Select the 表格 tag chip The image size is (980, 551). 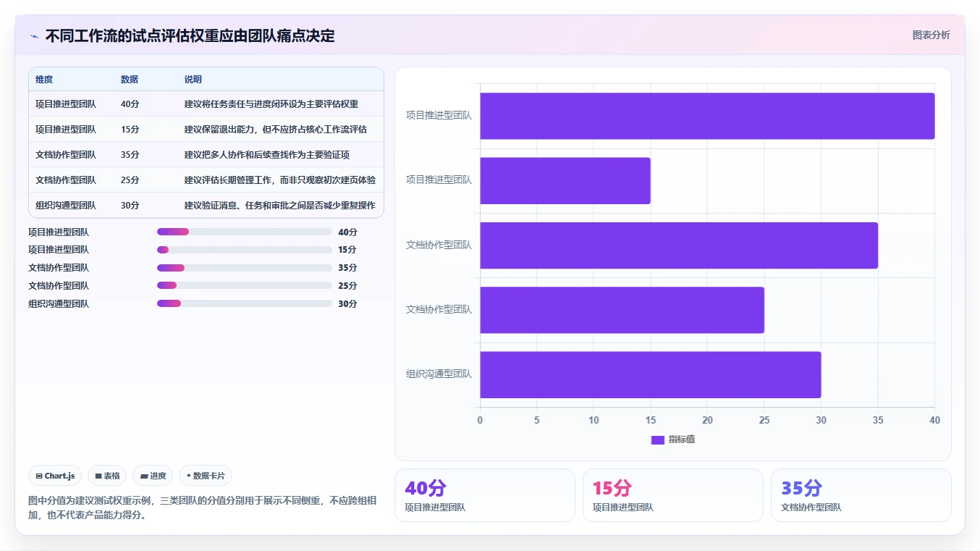click(107, 476)
